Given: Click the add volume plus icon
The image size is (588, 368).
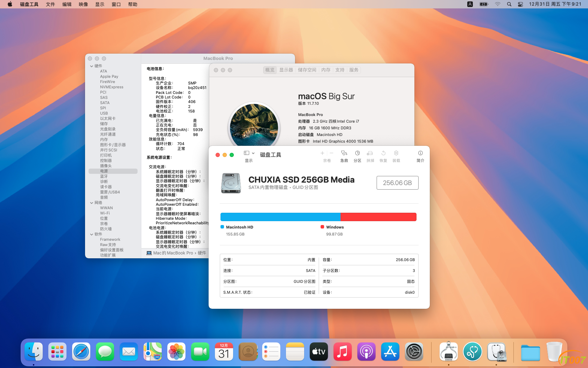Looking at the screenshot, I should pos(322,153).
